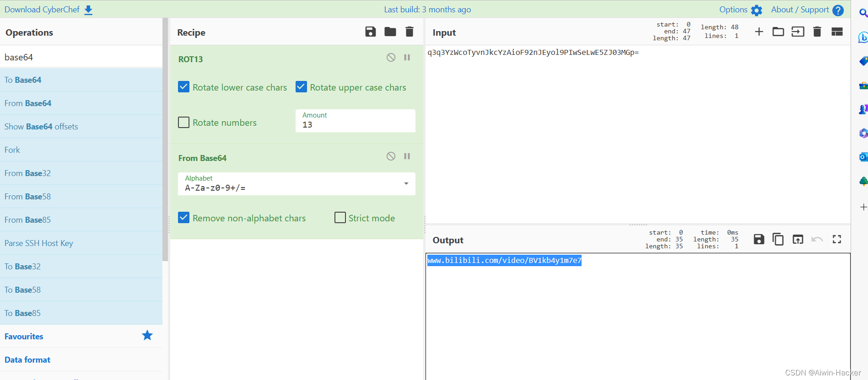The width and height of the screenshot is (868, 380).
Task: Copy raw output to clipboard
Action: tap(778, 239)
